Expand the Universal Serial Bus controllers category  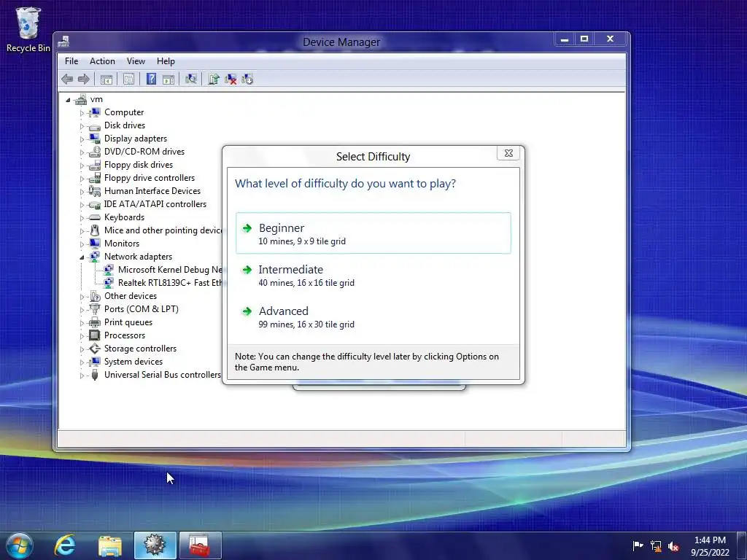pos(82,376)
